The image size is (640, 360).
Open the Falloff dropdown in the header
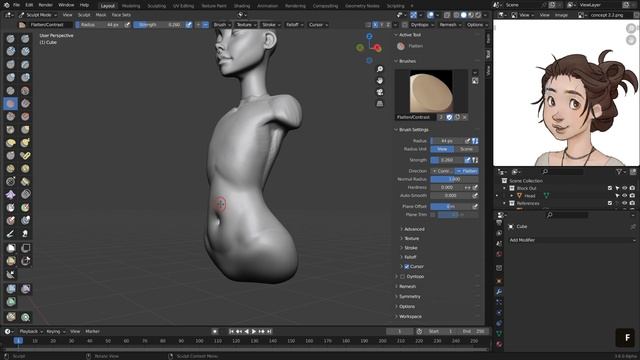point(294,25)
